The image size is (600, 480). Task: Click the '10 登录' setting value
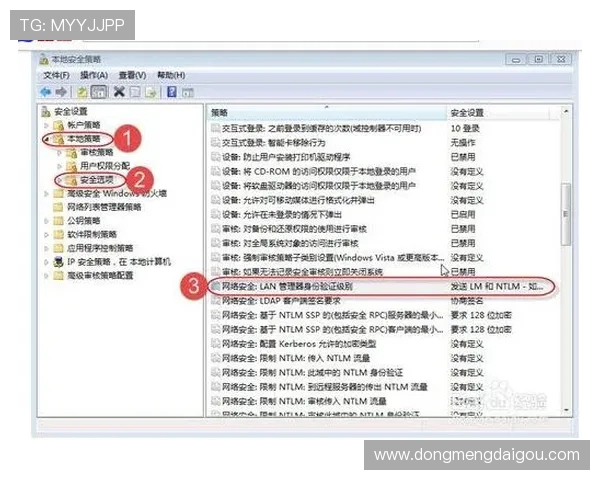coord(465,129)
